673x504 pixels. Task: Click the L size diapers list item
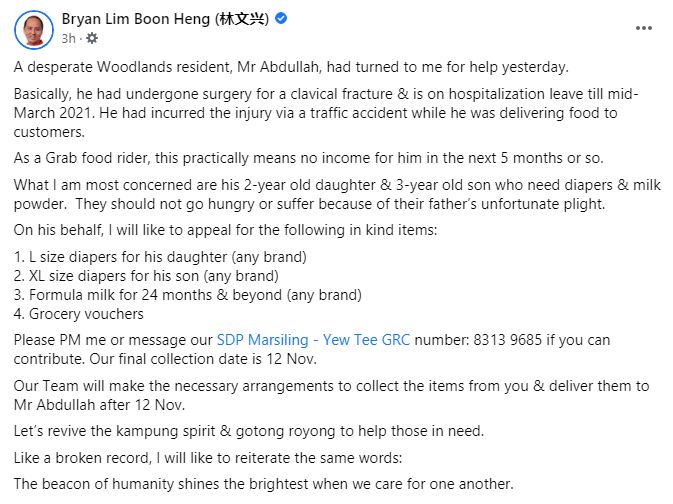160,257
